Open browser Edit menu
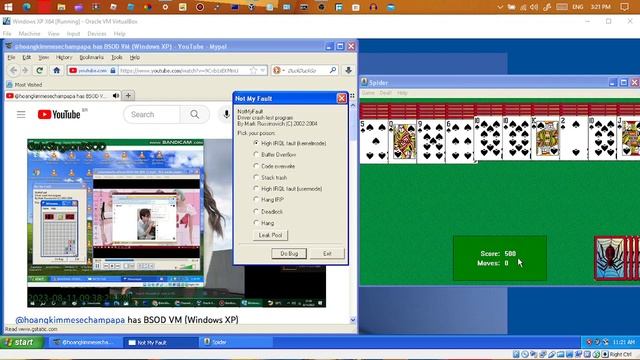The height and width of the screenshot is (360, 640). [27, 58]
